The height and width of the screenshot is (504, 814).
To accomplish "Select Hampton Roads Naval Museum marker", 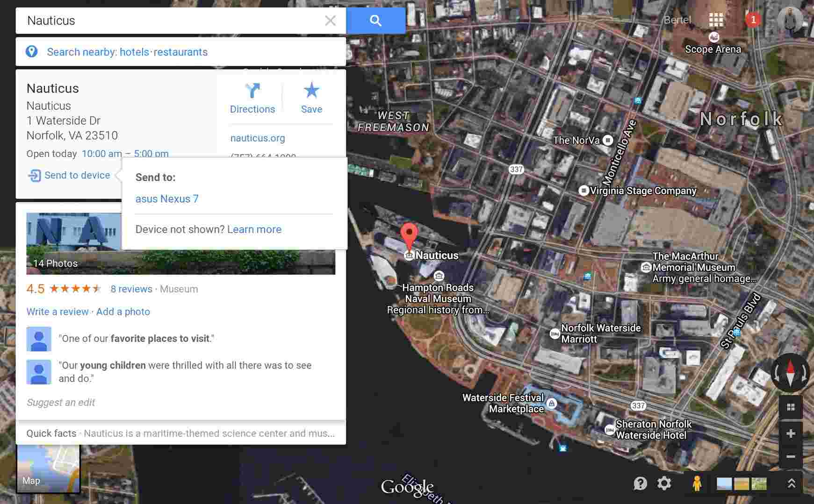I will pyautogui.click(x=439, y=276).
